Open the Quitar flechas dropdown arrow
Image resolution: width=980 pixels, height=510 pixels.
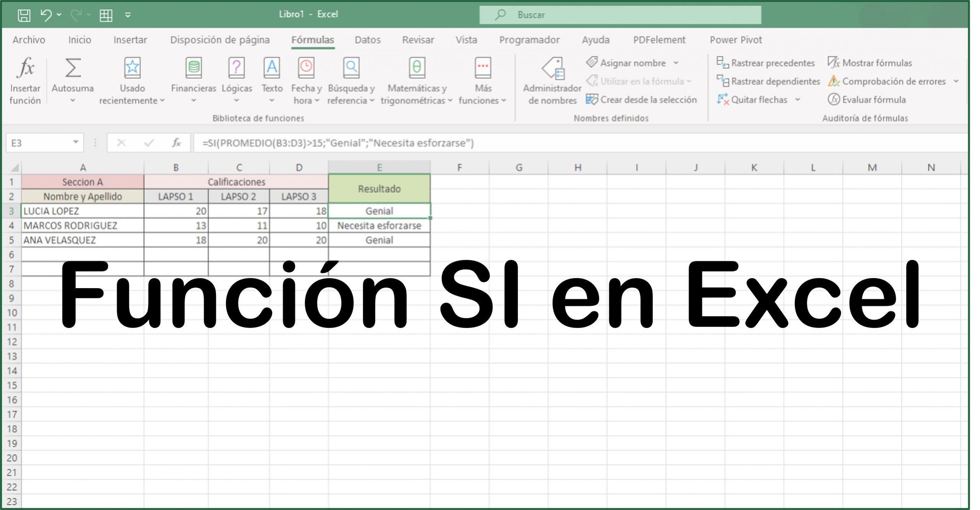(x=797, y=99)
